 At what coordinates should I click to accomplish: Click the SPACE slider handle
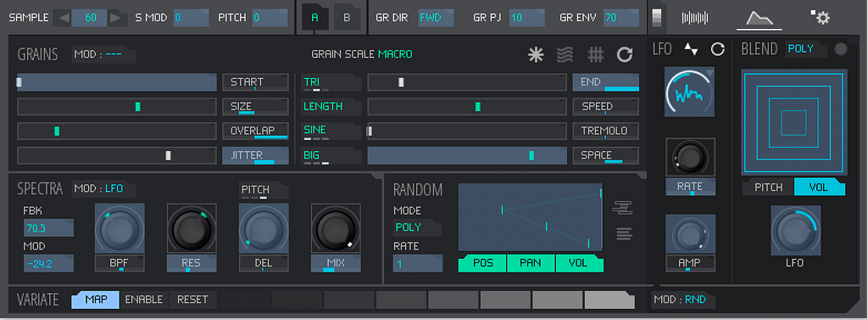[x=531, y=156]
